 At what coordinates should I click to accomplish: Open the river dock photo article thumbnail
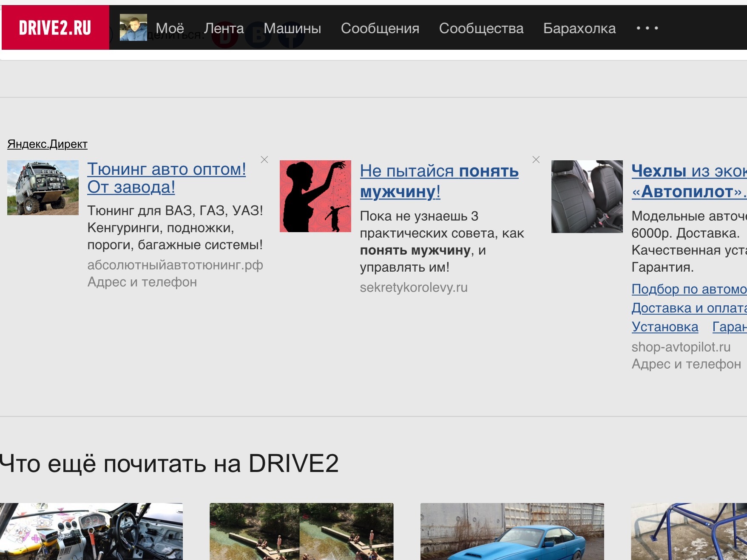[x=301, y=532]
